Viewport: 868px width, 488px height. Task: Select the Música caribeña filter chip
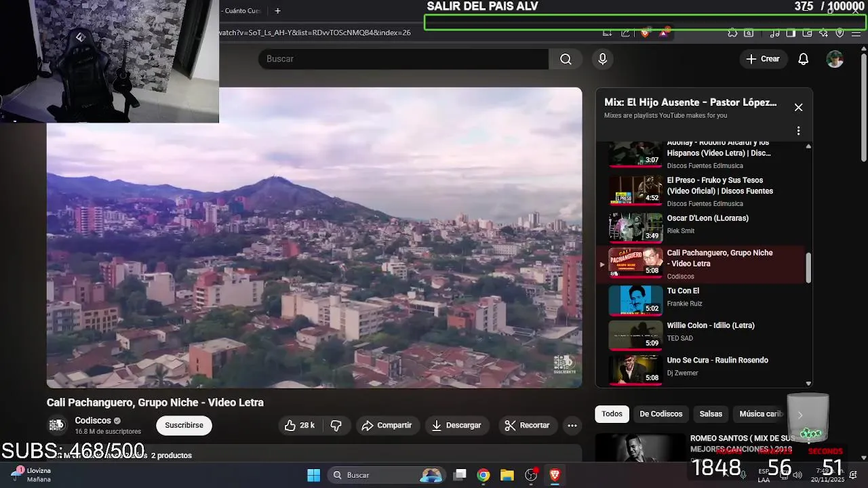tap(761, 413)
